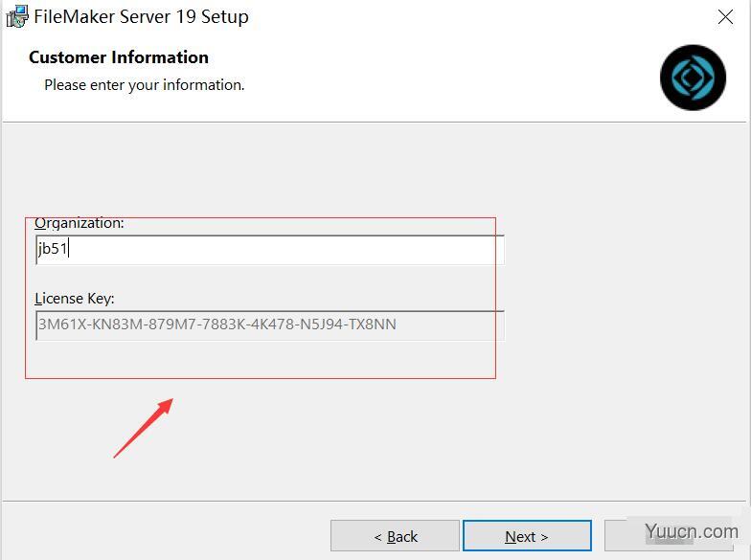Click 'Please enter your information.' text
Viewport: 751px width, 560px height.
tap(144, 85)
